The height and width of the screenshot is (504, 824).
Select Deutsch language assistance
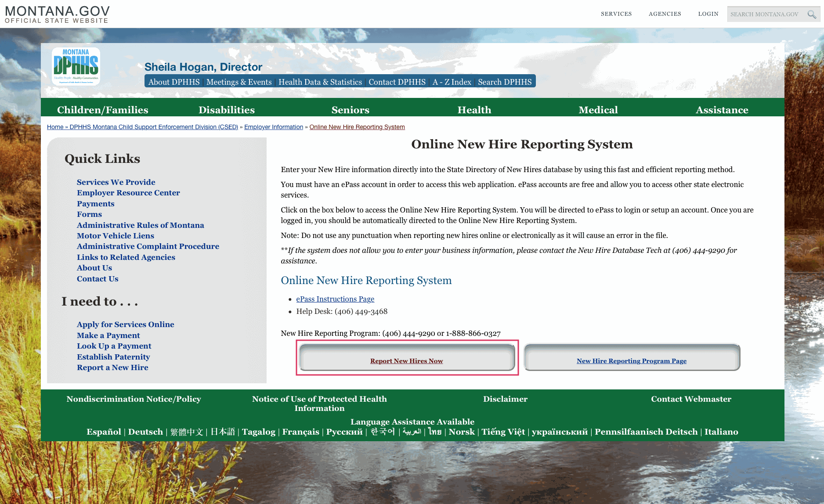145,432
